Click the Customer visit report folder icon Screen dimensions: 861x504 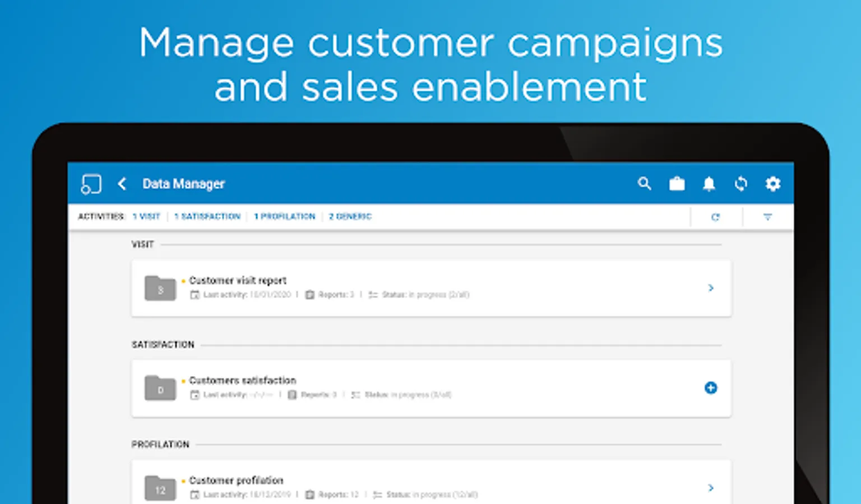pyautogui.click(x=160, y=288)
